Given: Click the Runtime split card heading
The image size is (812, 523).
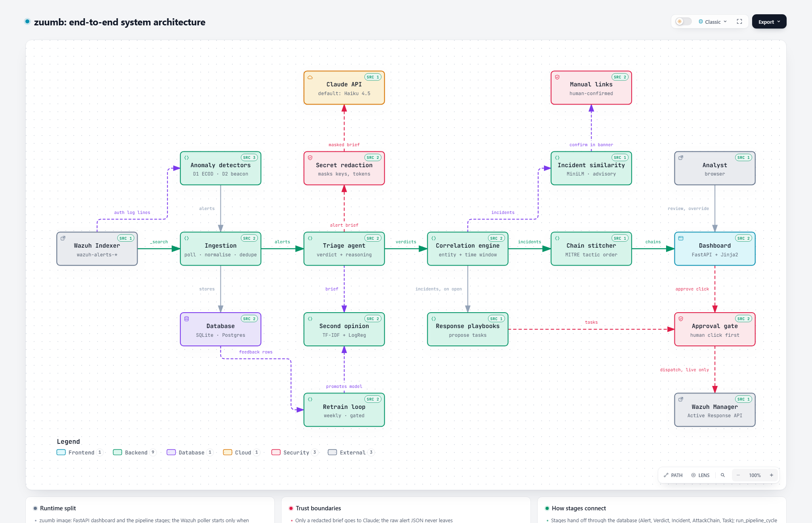Looking at the screenshot, I should [x=58, y=508].
